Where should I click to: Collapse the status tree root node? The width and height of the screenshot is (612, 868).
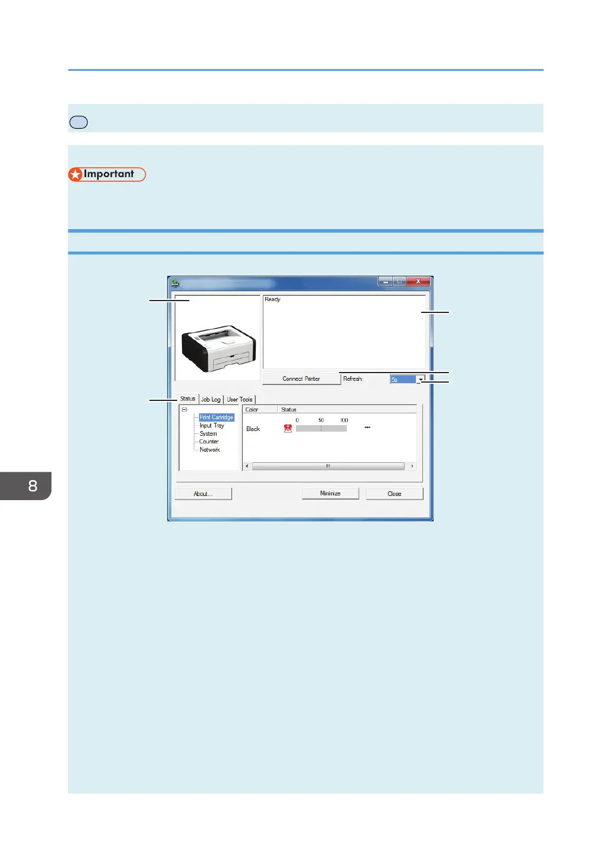(x=184, y=409)
